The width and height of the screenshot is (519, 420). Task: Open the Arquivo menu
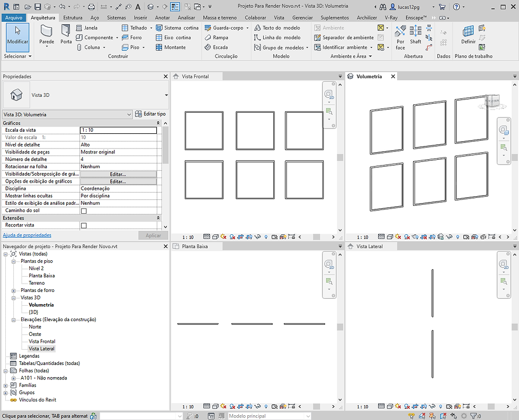pos(14,17)
